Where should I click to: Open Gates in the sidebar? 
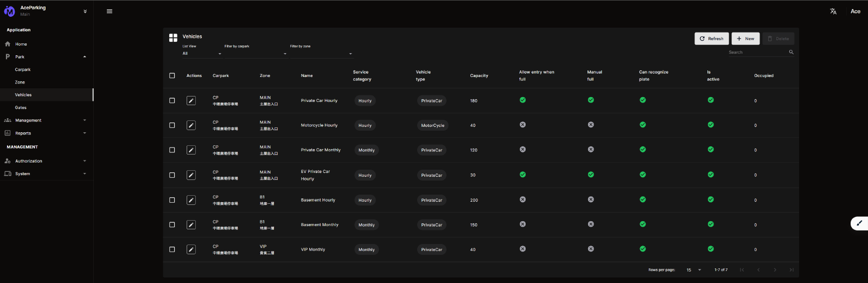21,108
